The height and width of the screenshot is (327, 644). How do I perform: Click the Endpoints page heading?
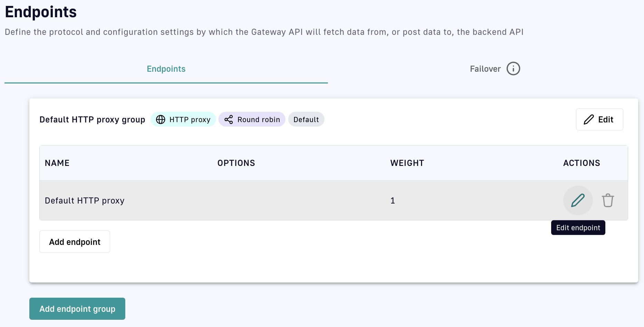click(x=41, y=12)
